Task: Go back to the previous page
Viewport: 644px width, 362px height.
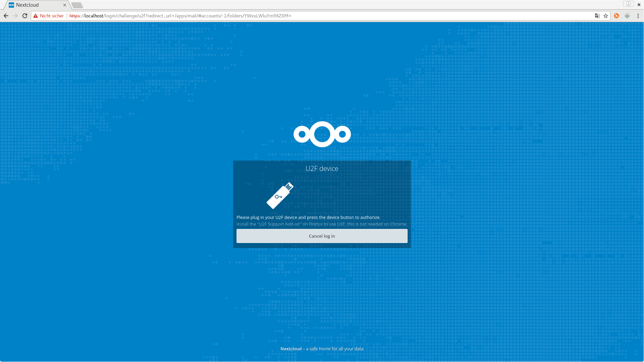Action: click(x=6, y=16)
